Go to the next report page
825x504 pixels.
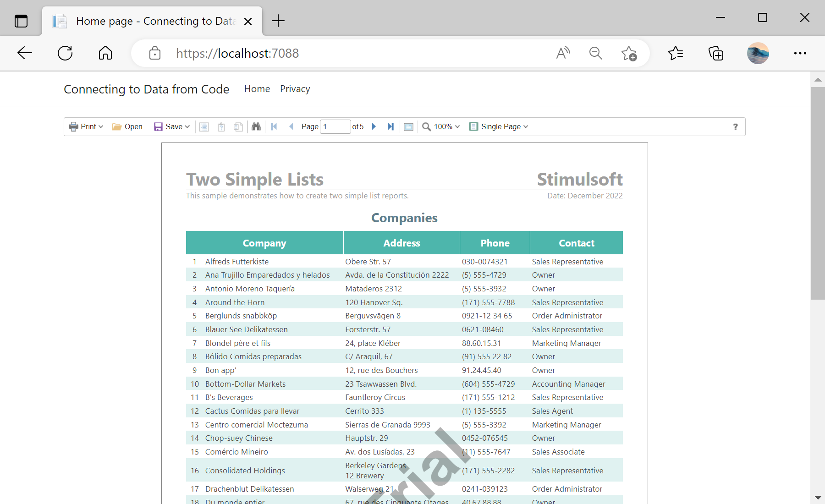pyautogui.click(x=374, y=126)
